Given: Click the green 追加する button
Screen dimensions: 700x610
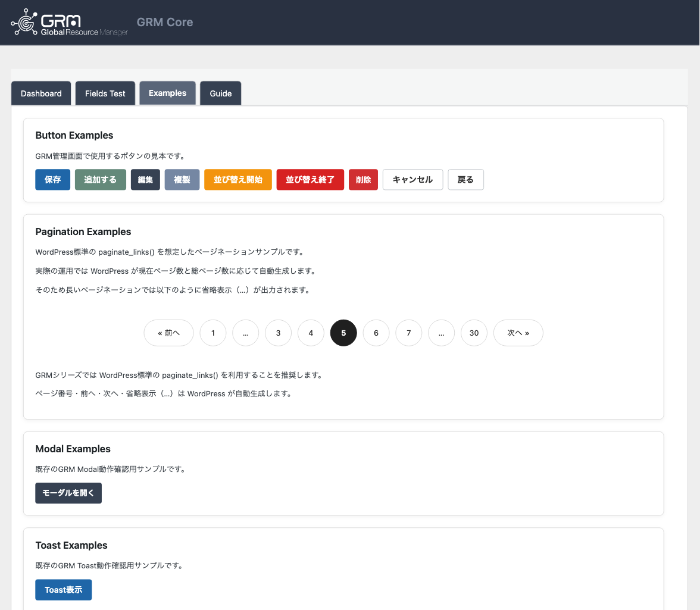Looking at the screenshot, I should tap(101, 179).
